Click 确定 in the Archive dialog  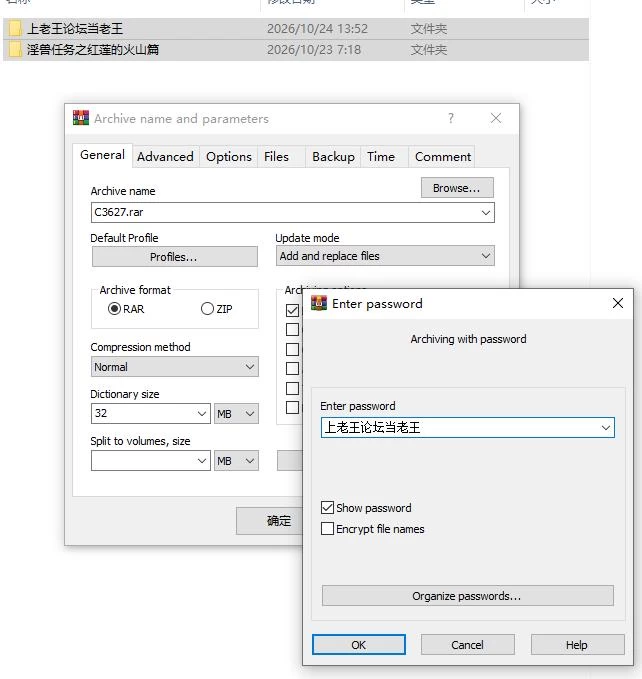(269, 521)
